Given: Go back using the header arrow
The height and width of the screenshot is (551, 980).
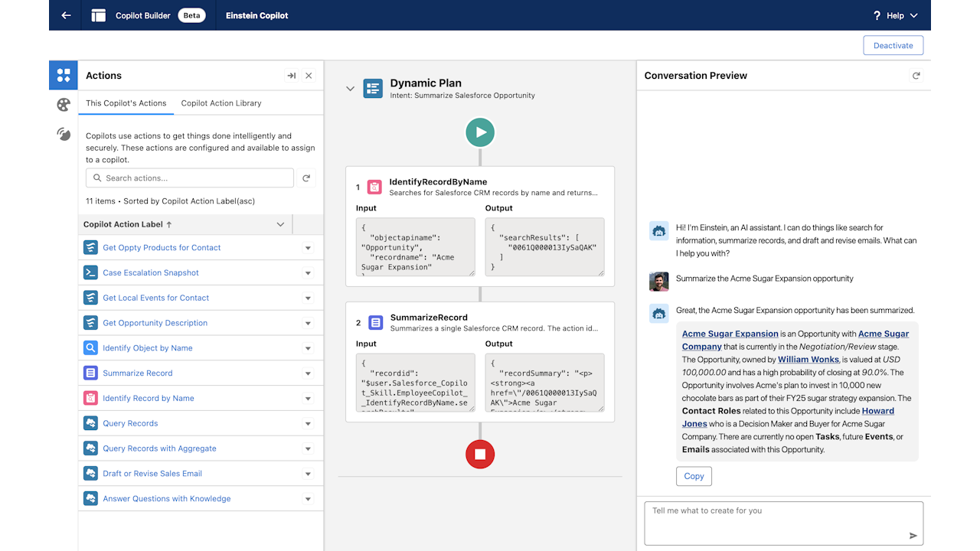Looking at the screenshot, I should (66, 15).
